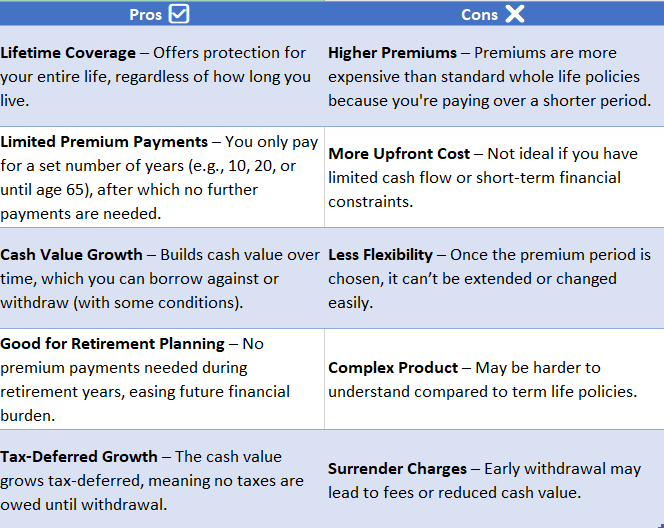Viewport: 664px width, 528px height.
Task: Select the Good for Retirement Planning cell
Action: click(x=162, y=379)
